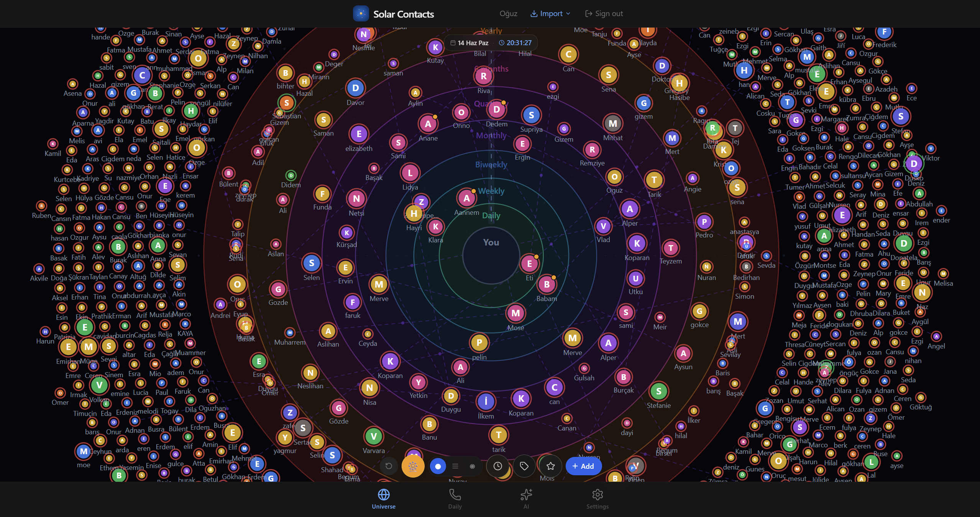Open the Daily tab with phone icon
The height and width of the screenshot is (517, 980).
[455, 499]
